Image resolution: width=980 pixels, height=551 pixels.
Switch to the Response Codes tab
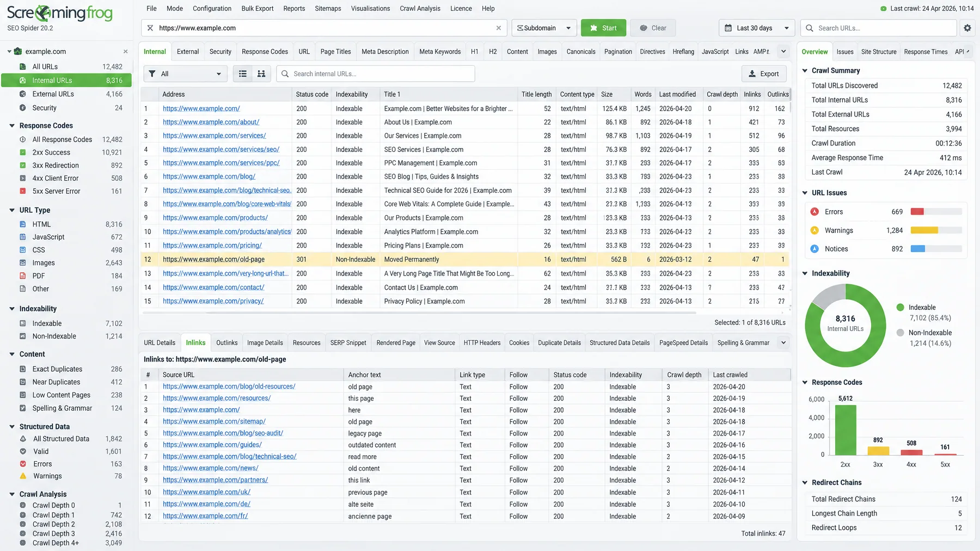click(x=265, y=51)
